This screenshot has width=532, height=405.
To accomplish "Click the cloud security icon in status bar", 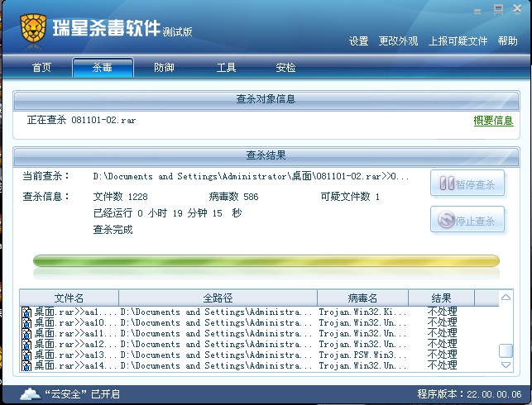I will (30, 393).
